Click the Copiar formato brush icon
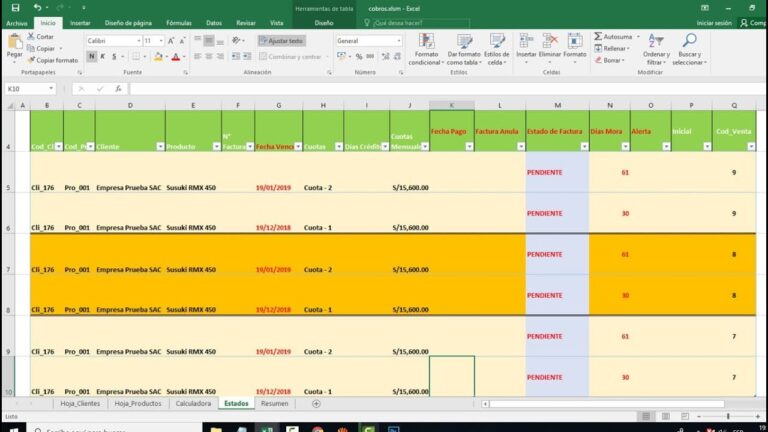Image resolution: width=768 pixels, height=432 pixels. tap(31, 60)
